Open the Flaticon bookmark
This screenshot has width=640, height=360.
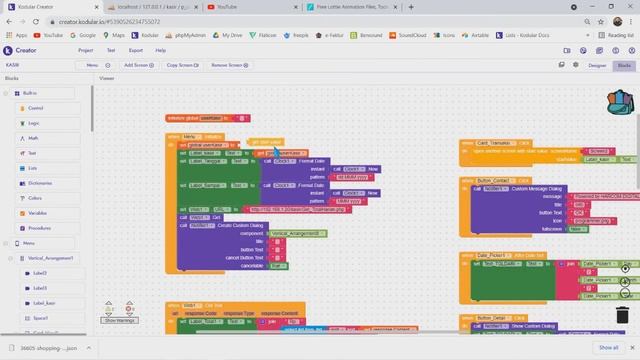pos(263,36)
